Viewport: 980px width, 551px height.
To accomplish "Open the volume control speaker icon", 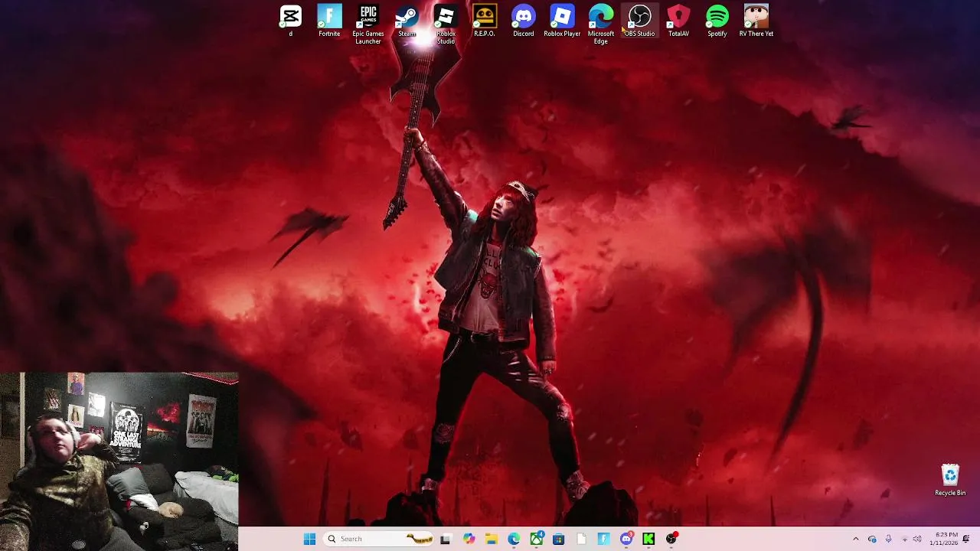I will pos(917,539).
